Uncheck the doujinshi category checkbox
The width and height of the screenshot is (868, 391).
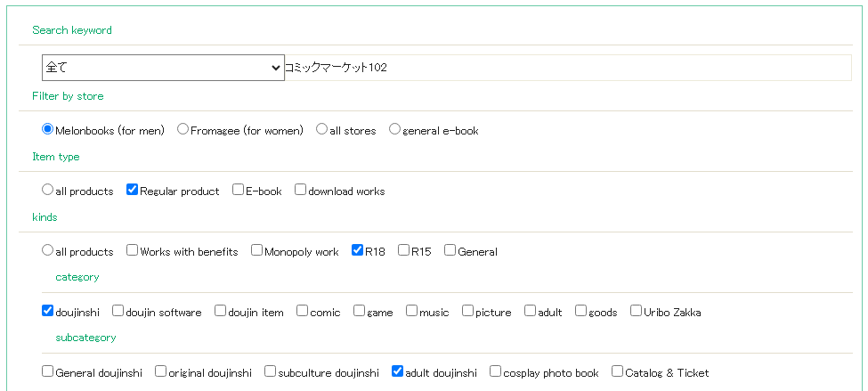click(x=47, y=311)
